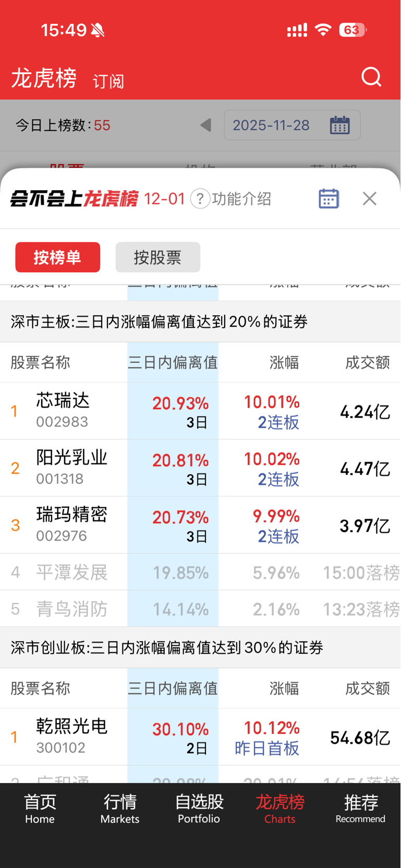Select the 龙虎榜 Charts tab

[x=280, y=809]
